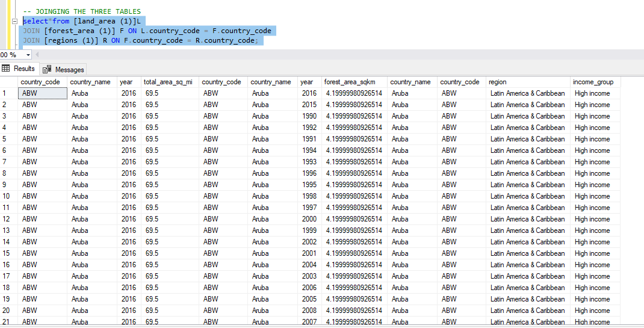Select row number 10 header
This screenshot has width=644, height=328.
pos(9,196)
